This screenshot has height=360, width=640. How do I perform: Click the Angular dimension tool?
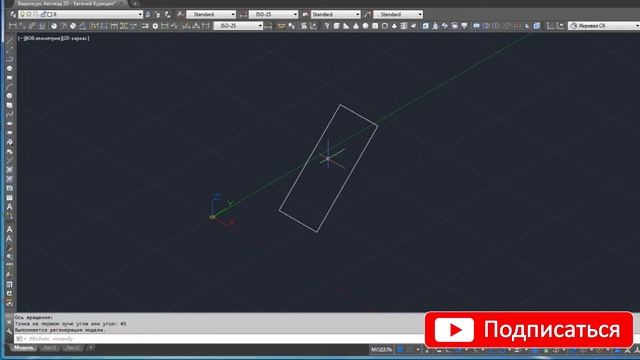click(83, 26)
